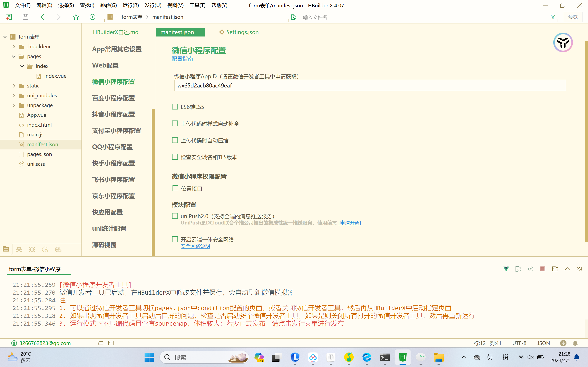The width and height of the screenshot is (588, 367).
Task: Collapse the pages folder
Action: (14, 56)
